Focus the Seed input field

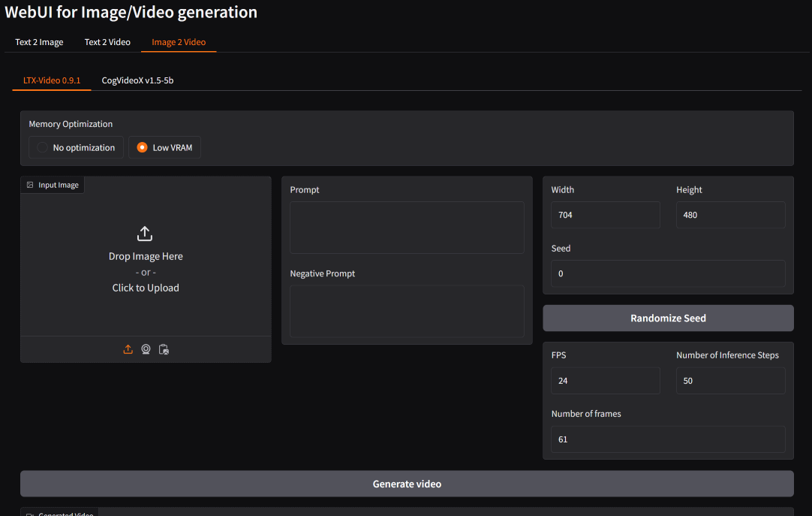click(x=668, y=273)
